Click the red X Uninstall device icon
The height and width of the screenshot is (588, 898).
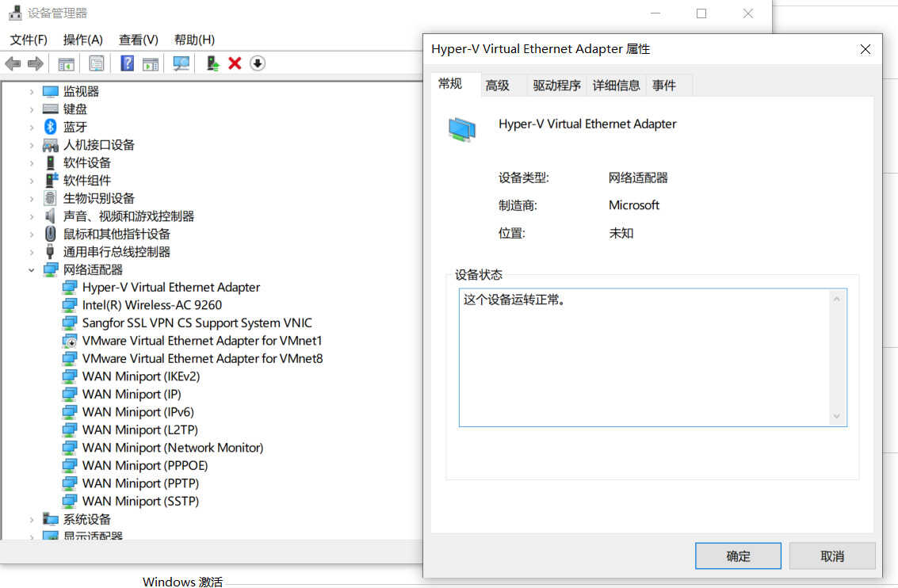(235, 63)
